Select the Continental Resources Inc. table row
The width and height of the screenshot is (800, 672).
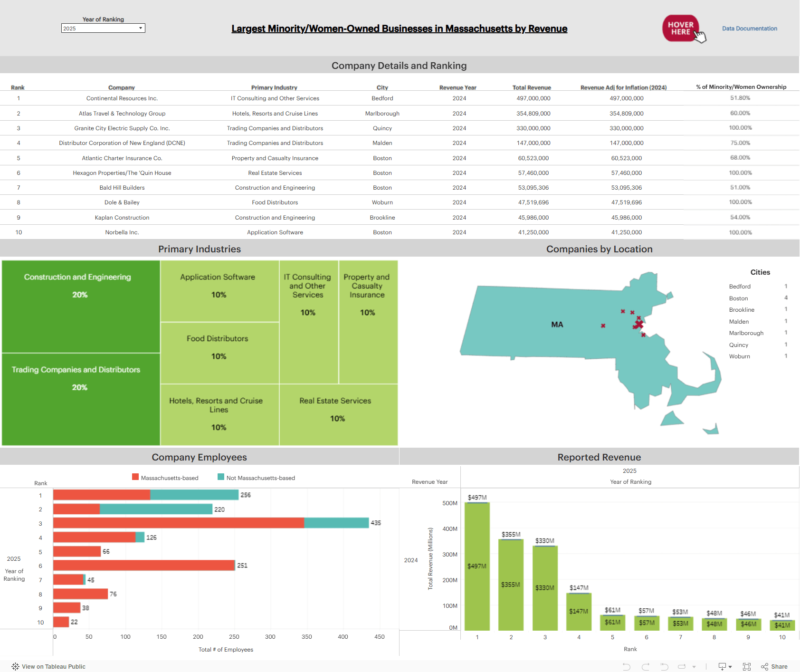pyautogui.click(x=122, y=98)
